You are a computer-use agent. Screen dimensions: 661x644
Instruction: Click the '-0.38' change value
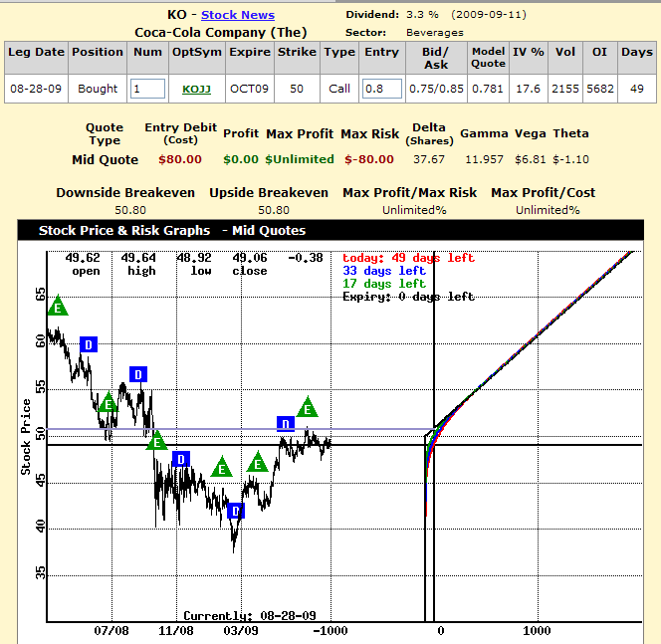coord(306,258)
